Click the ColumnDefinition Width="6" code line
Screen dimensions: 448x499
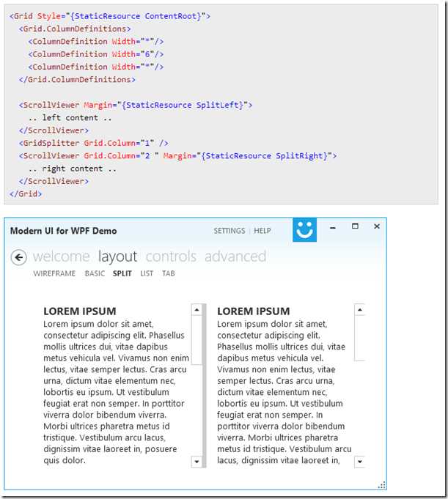96,54
